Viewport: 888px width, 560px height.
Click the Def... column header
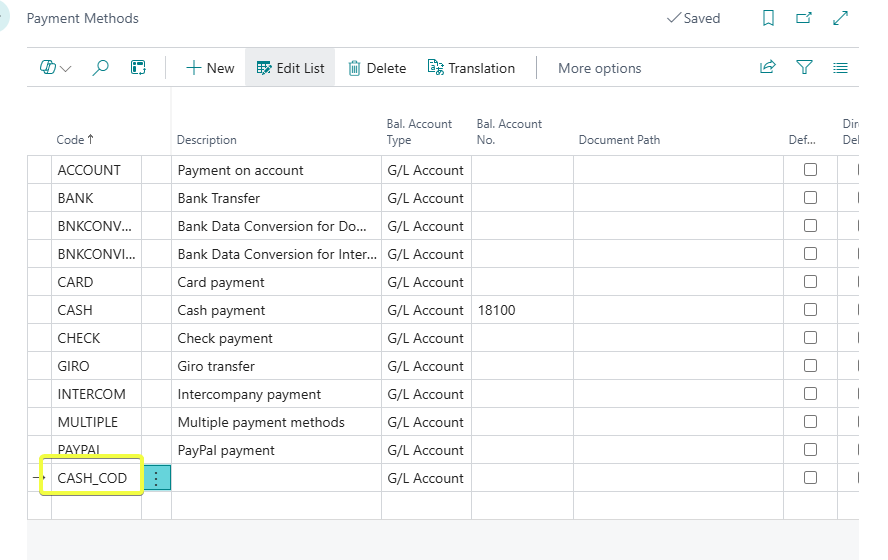point(802,140)
